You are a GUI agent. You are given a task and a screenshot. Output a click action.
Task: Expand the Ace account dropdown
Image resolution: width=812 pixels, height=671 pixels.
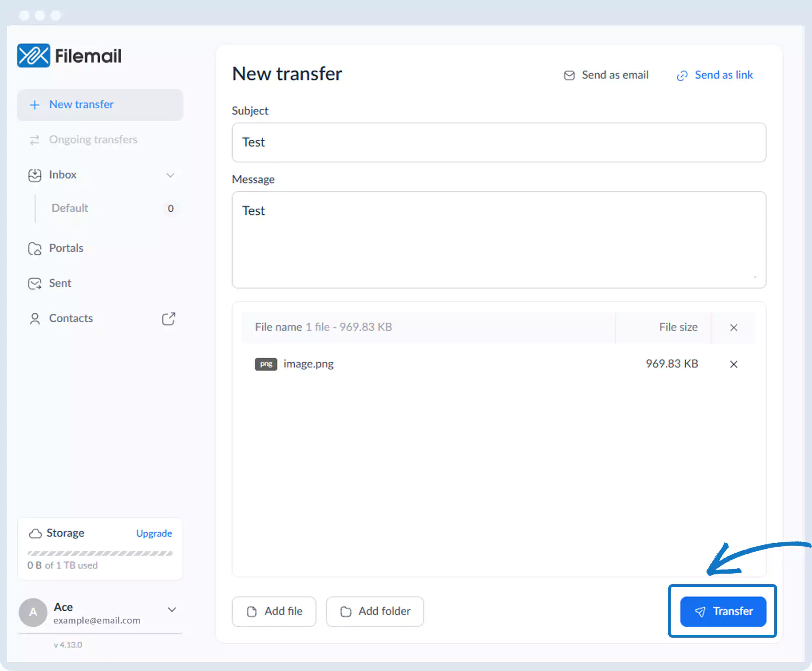(x=172, y=610)
